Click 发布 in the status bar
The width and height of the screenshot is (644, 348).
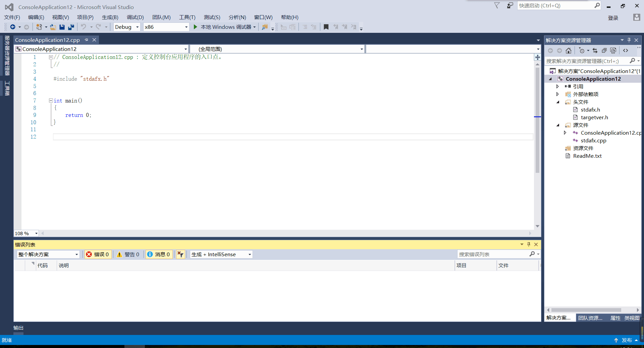click(627, 340)
